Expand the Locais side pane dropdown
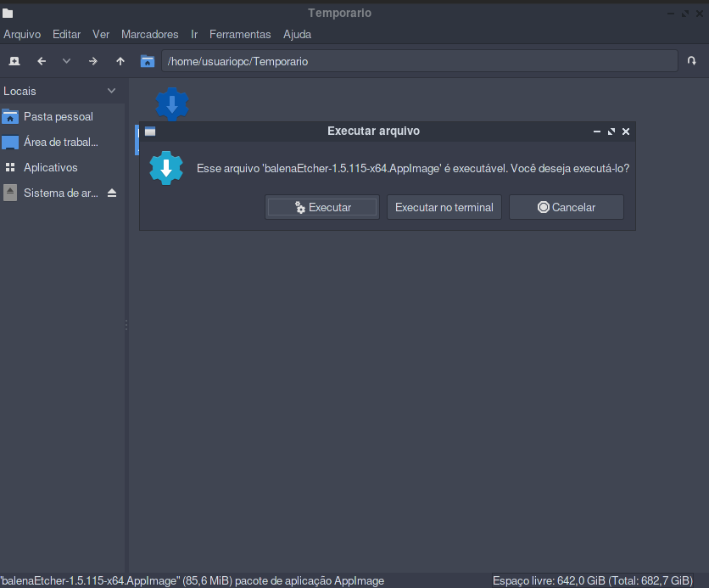 (x=111, y=91)
